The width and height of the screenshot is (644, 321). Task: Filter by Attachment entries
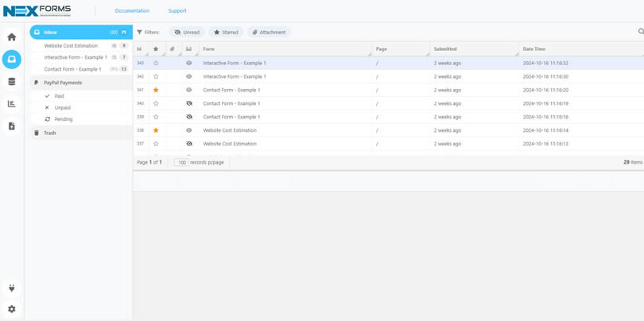[269, 32]
